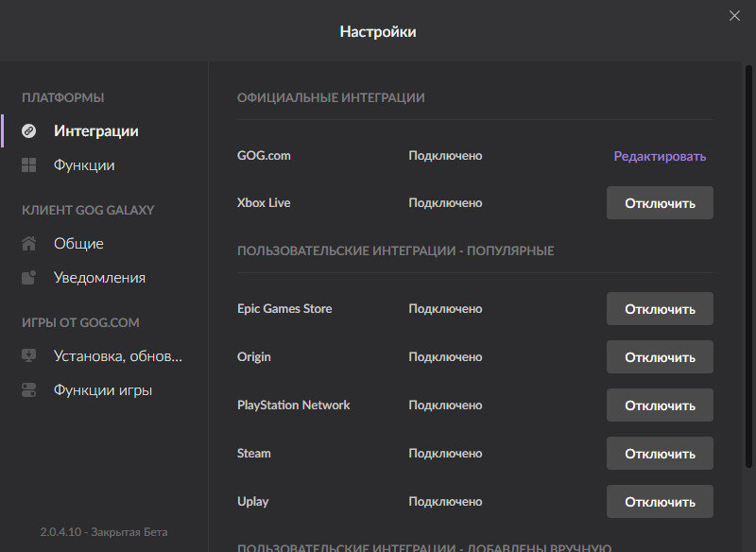Click the monitor icon beside Установка, обновление
This screenshot has height=552, width=756.
click(29, 356)
